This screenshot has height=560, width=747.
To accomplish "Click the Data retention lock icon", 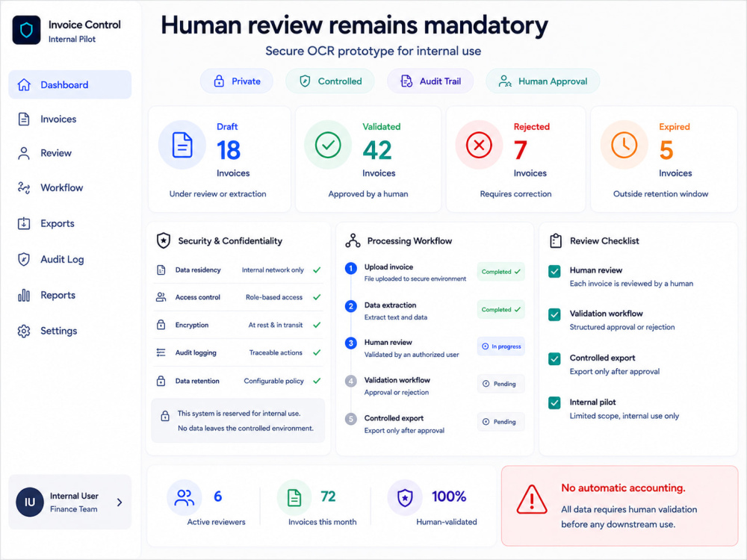I will pyautogui.click(x=161, y=381).
